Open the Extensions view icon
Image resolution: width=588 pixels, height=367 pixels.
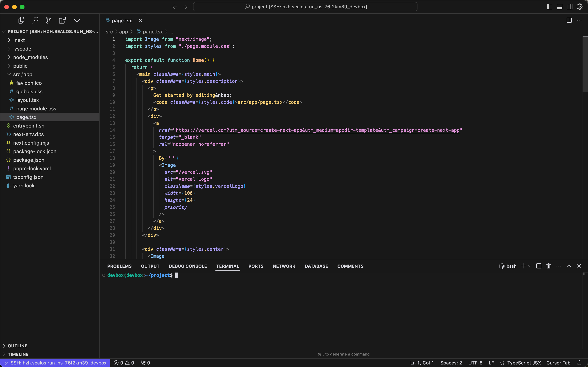[62, 20]
